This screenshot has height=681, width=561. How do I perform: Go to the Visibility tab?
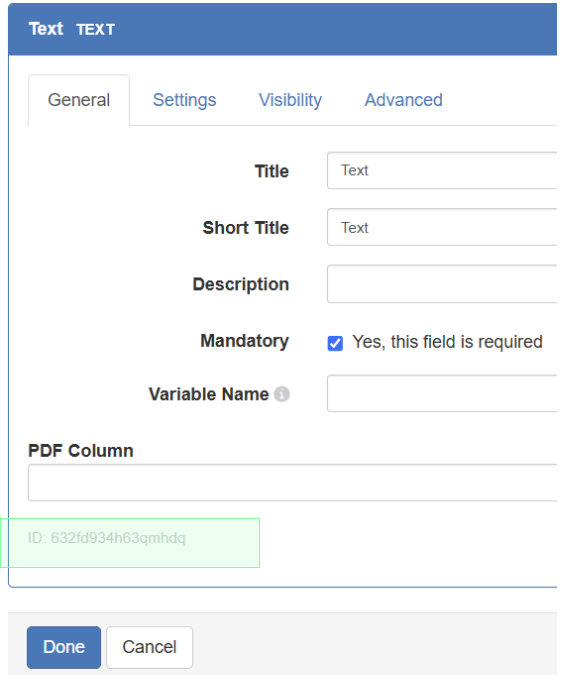[x=290, y=100]
